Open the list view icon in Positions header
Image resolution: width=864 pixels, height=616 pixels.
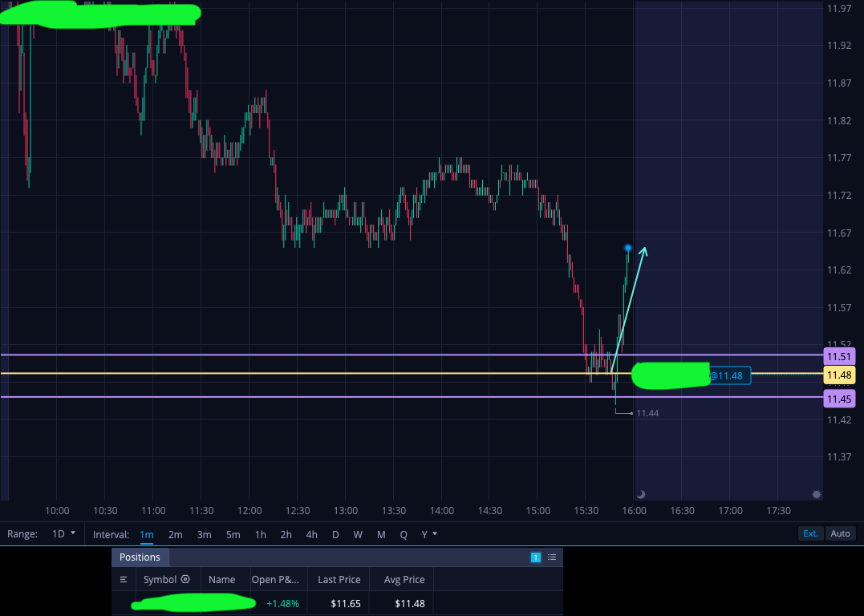(552, 557)
